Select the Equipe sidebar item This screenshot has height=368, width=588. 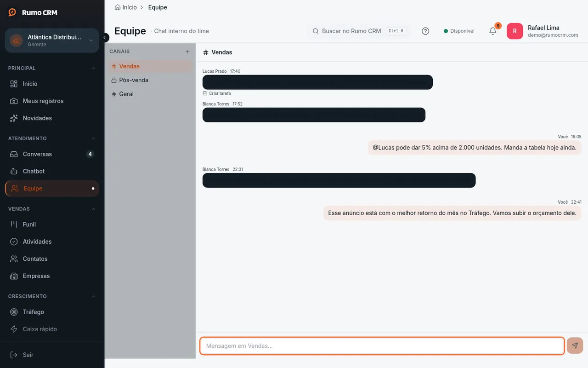pyautogui.click(x=52, y=189)
